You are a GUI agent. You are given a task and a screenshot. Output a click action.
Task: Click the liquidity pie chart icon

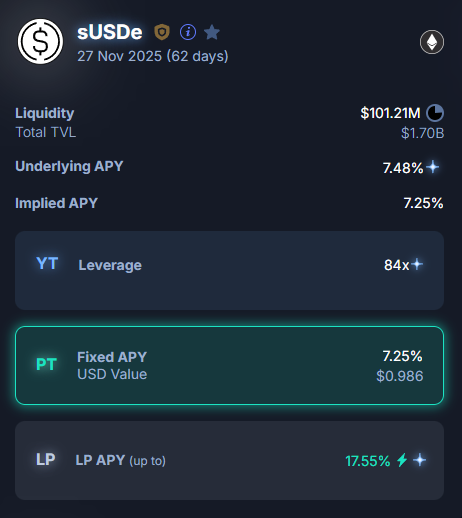[435, 113]
